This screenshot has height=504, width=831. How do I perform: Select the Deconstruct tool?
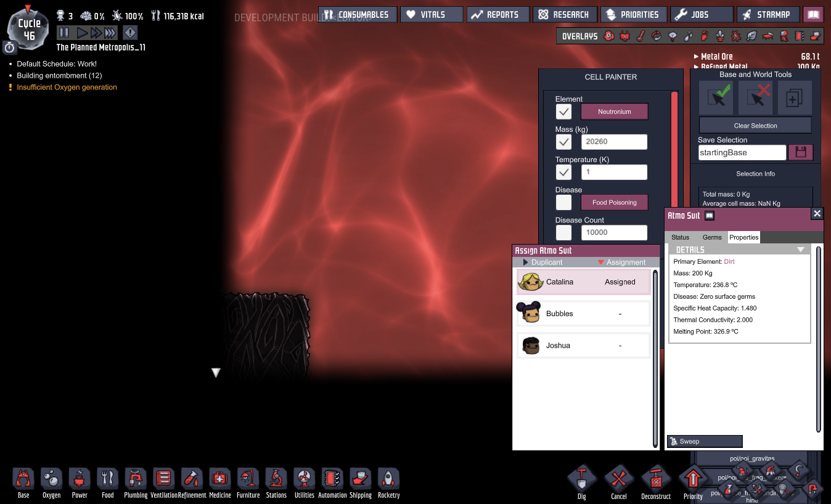pyautogui.click(x=656, y=479)
